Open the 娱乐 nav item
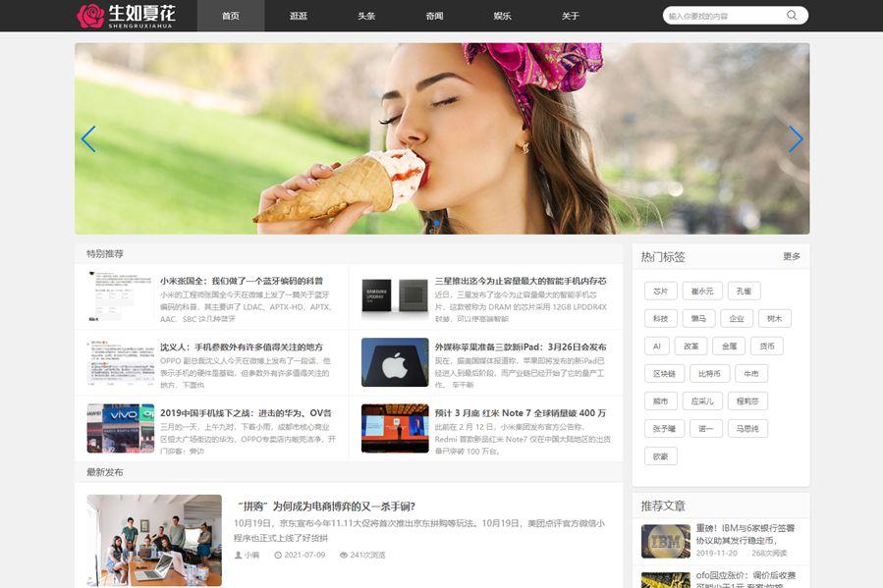 pos(502,16)
